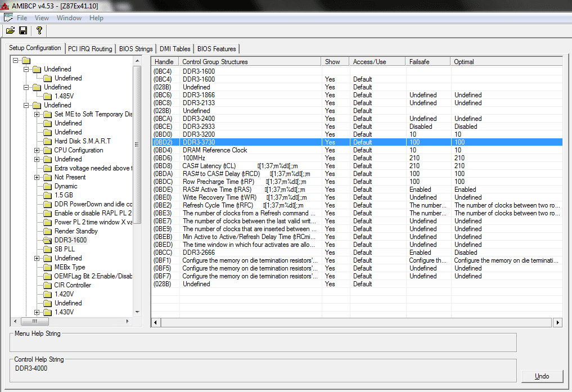The height and width of the screenshot is (392, 572).
Task: Select the CAS# Latency (tCL) row
Action: click(357, 166)
